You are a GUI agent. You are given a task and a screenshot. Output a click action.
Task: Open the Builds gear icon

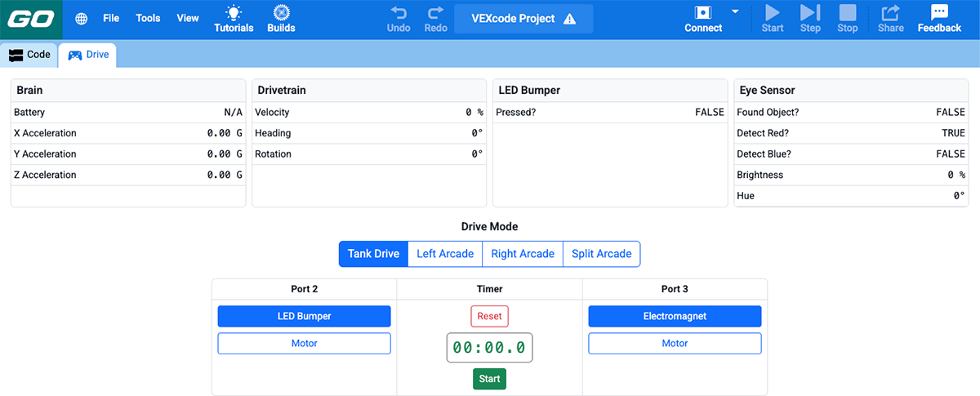point(281,19)
